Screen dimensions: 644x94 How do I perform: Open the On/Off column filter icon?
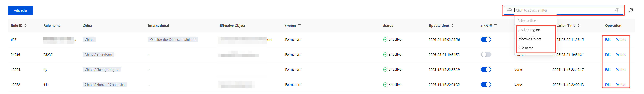[x=495, y=26]
